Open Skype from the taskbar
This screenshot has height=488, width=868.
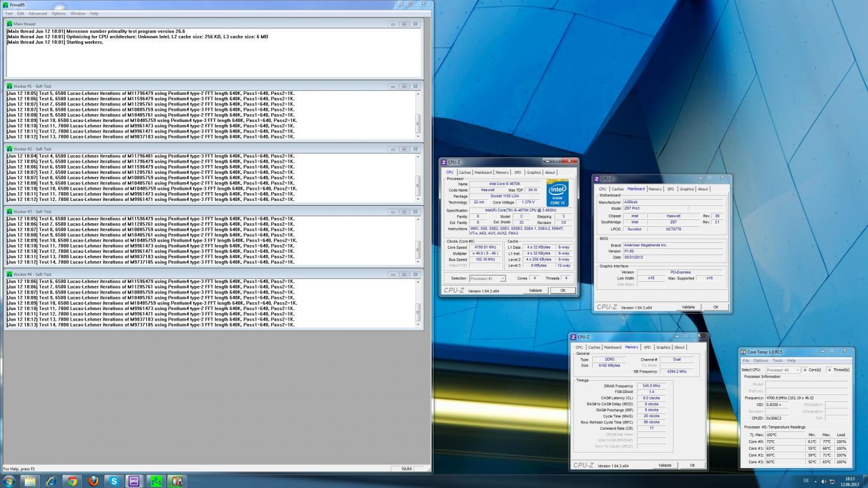point(114,481)
